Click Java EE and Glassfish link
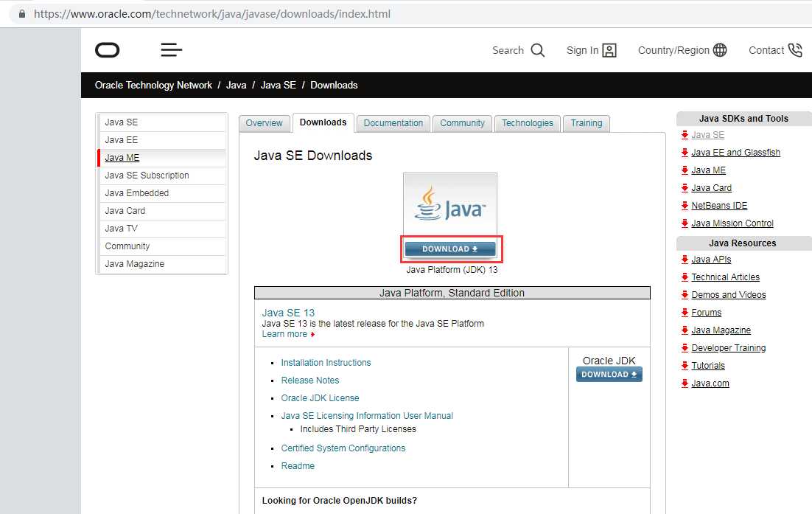Image resolution: width=812 pixels, height=514 pixels. [x=735, y=153]
